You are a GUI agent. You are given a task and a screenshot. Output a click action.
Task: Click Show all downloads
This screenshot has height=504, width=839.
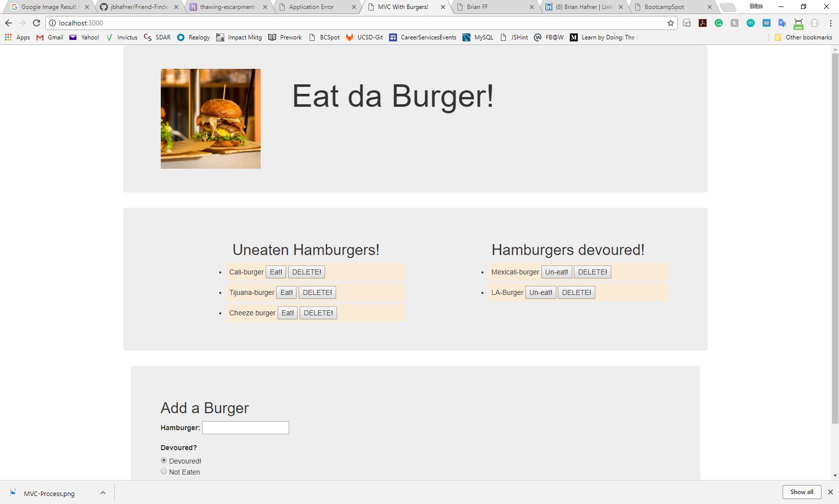click(x=802, y=492)
